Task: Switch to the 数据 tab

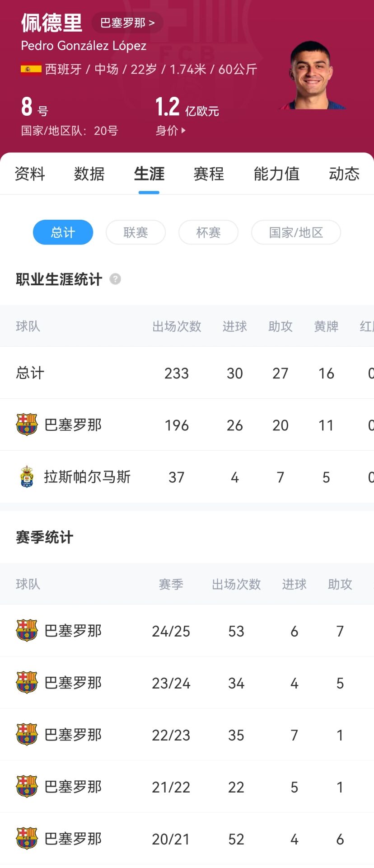Action: pos(89,174)
